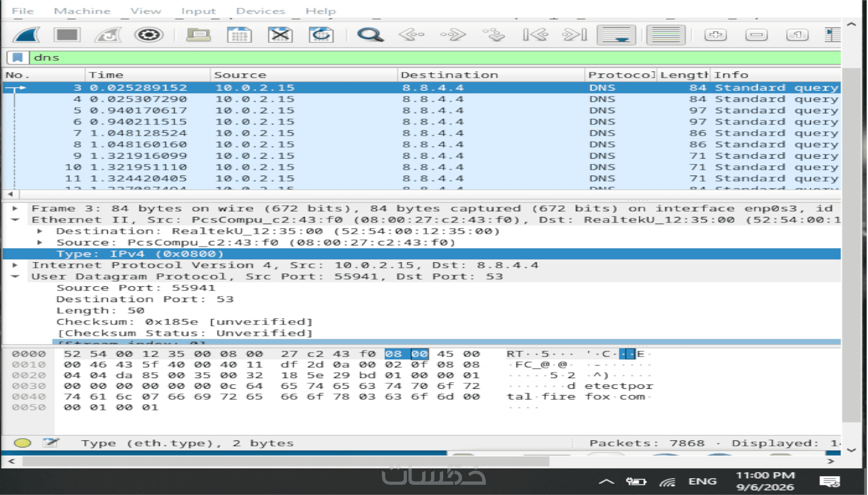Find a packet with magnifier icon
This screenshot has width=868, height=495.
point(370,35)
